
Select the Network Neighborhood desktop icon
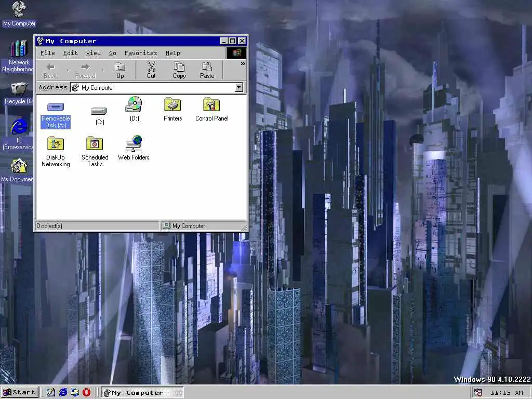pyautogui.click(x=18, y=56)
